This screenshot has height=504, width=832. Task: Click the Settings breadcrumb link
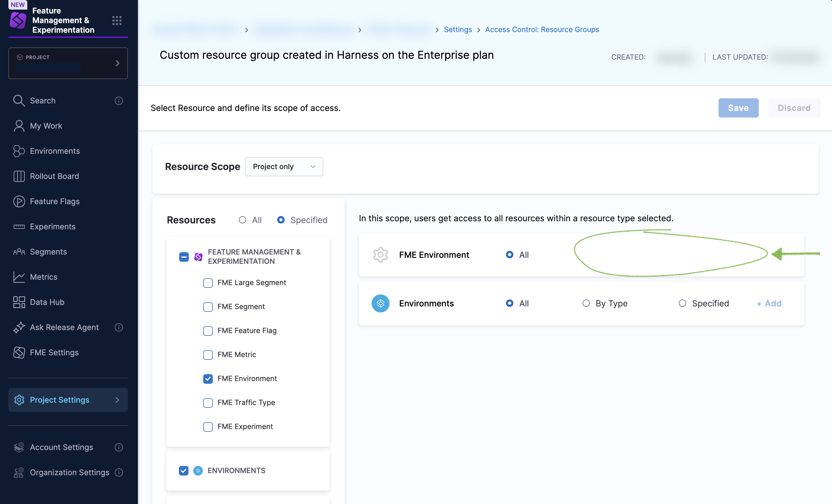click(458, 30)
